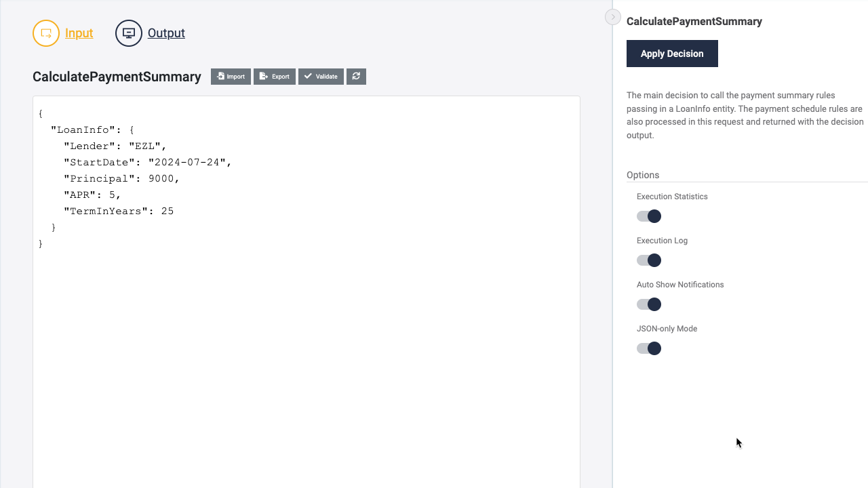Image resolution: width=868 pixels, height=488 pixels.
Task: Click the CalculatePaymentSummary page heading
Action: (117, 77)
